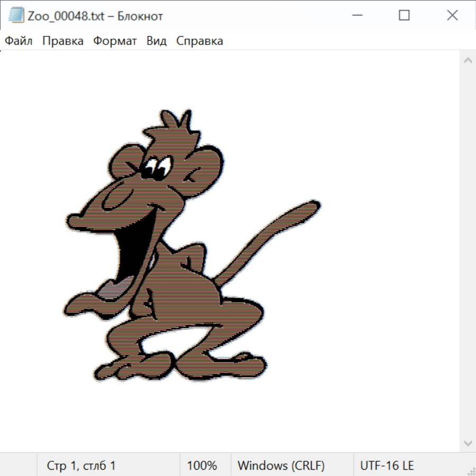Click the scroll up arrow
This screenshot has width=476, height=476.
point(468,61)
